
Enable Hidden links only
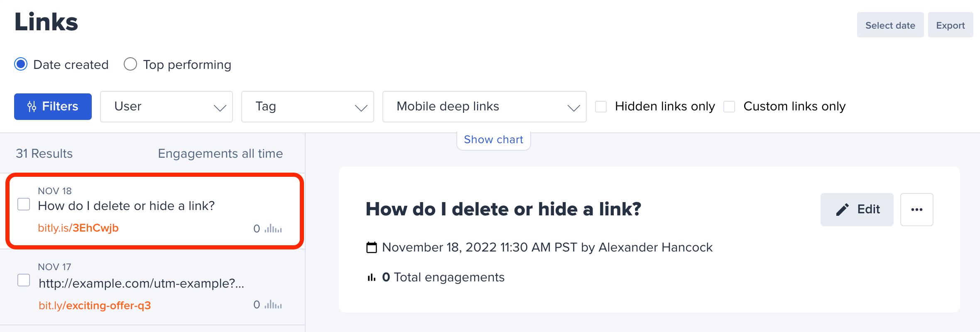[x=601, y=106]
